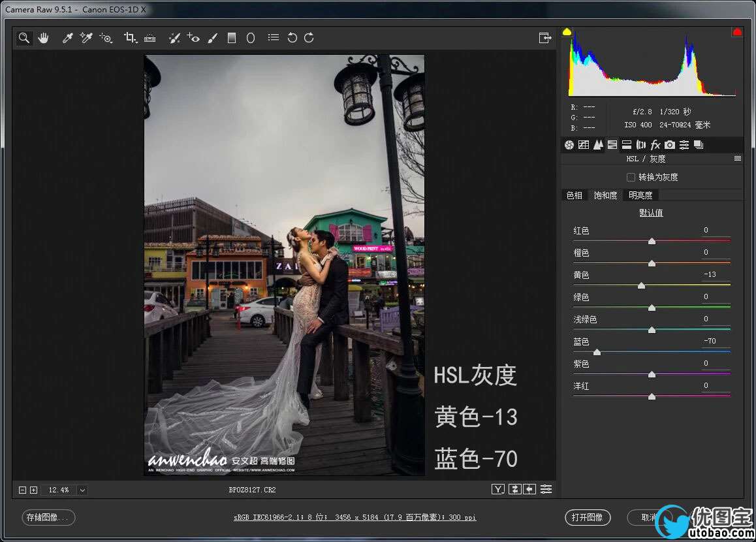
Task: Select the Graduated Filter tool
Action: (231, 38)
